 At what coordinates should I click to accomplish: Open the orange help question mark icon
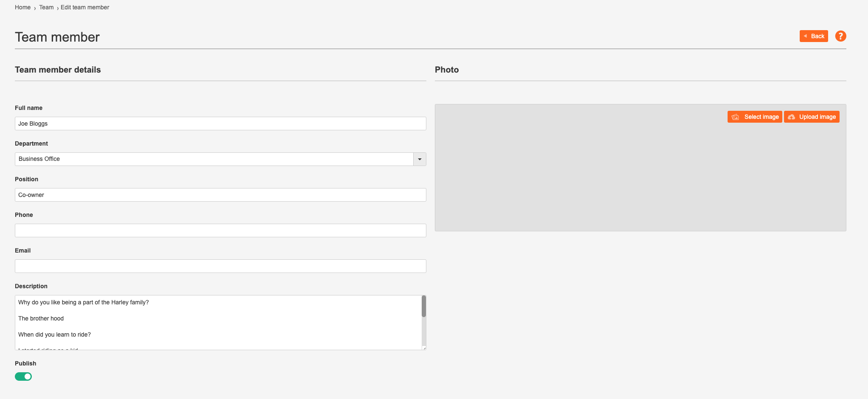click(840, 36)
